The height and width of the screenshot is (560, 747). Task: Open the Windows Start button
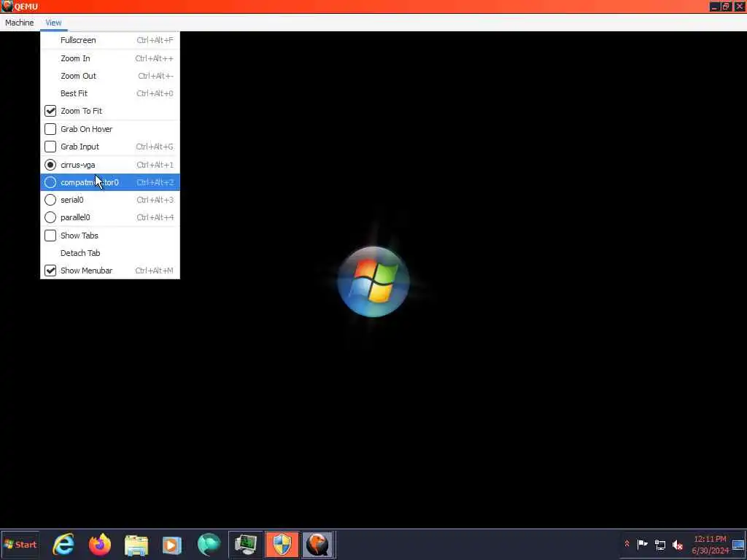[x=20, y=544]
